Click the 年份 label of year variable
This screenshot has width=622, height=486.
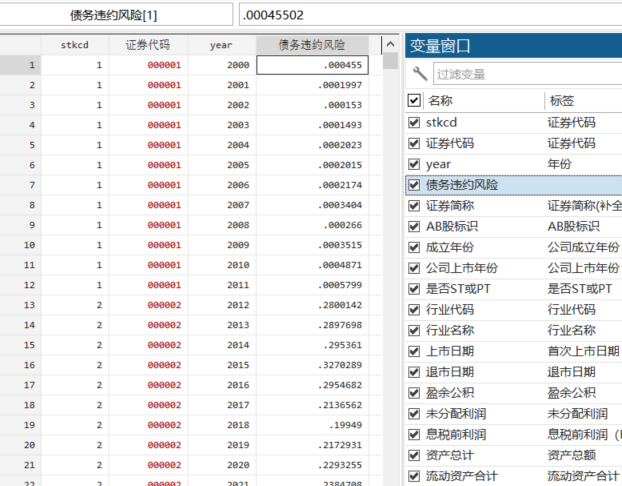[559, 164]
